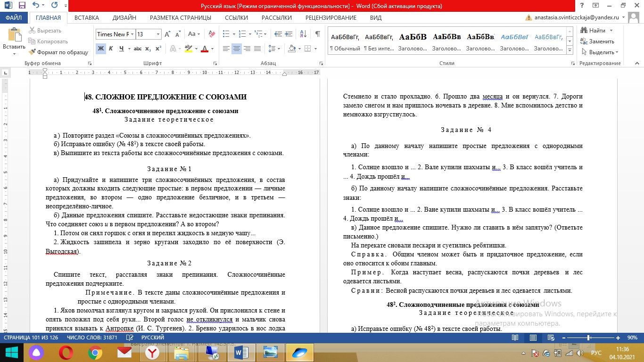Open the ССЫЛКИ tab
The image size is (644, 362).
tap(237, 18)
